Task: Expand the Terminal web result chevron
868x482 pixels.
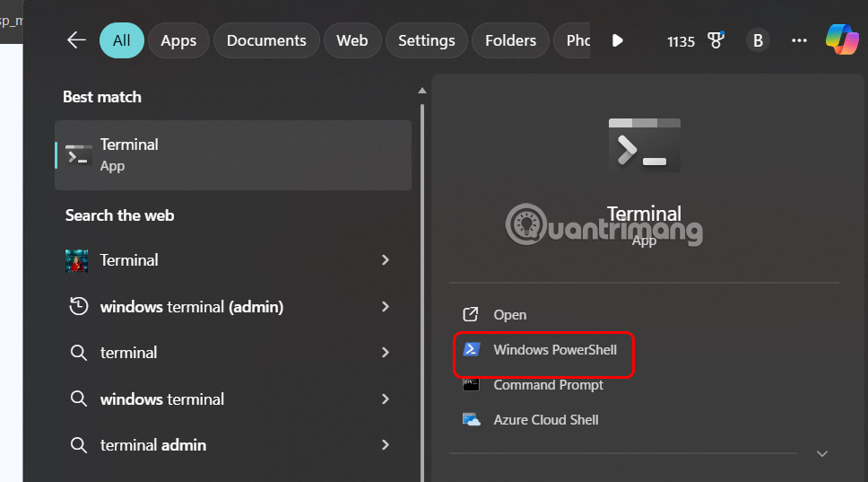Action: pyautogui.click(x=386, y=259)
